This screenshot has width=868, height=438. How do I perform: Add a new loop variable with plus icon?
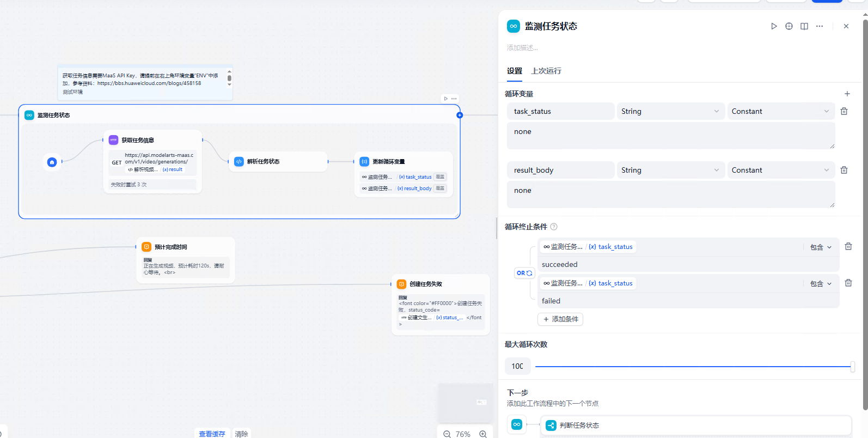tap(847, 94)
